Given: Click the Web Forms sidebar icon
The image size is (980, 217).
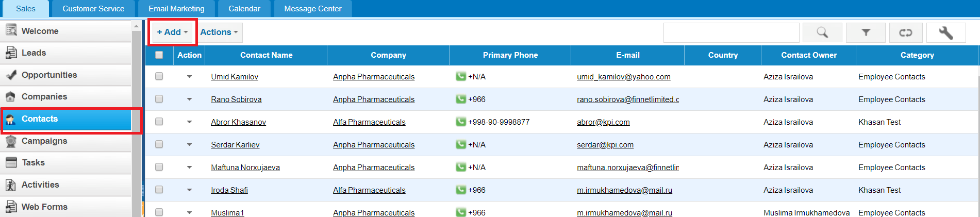Looking at the screenshot, I should coord(11,207).
